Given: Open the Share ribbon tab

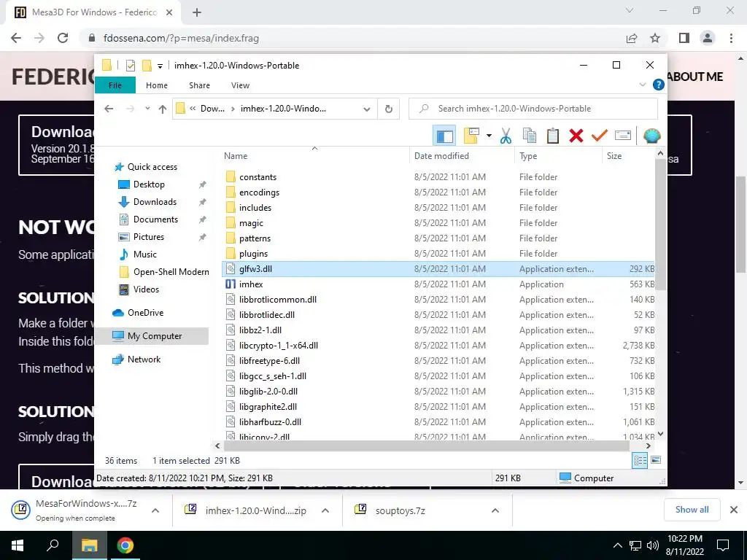Looking at the screenshot, I should (x=199, y=85).
